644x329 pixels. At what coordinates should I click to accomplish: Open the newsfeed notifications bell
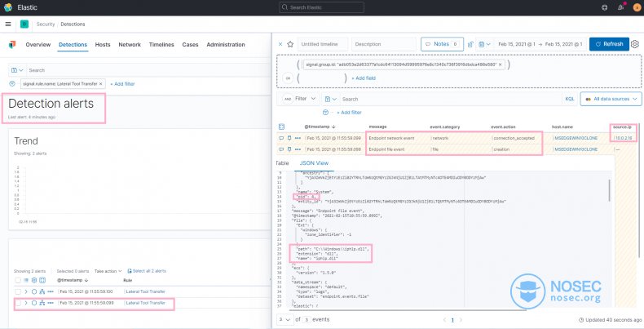click(620, 7)
